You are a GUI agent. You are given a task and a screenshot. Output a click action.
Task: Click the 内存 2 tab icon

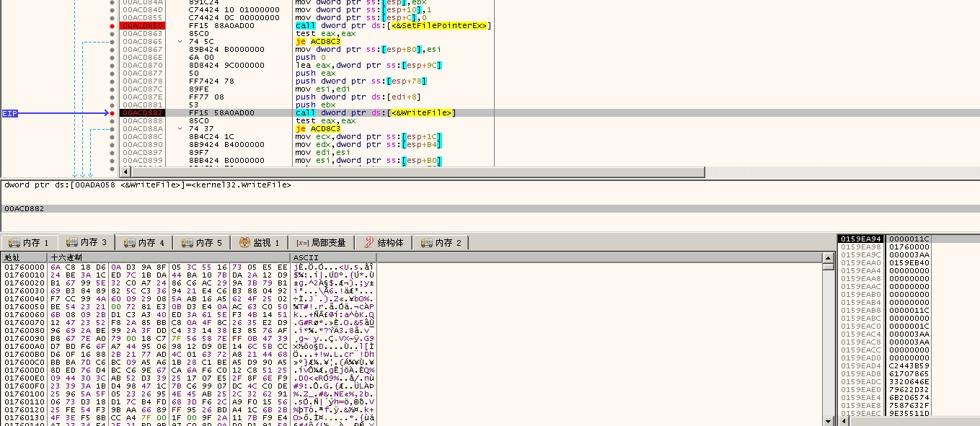(x=427, y=243)
